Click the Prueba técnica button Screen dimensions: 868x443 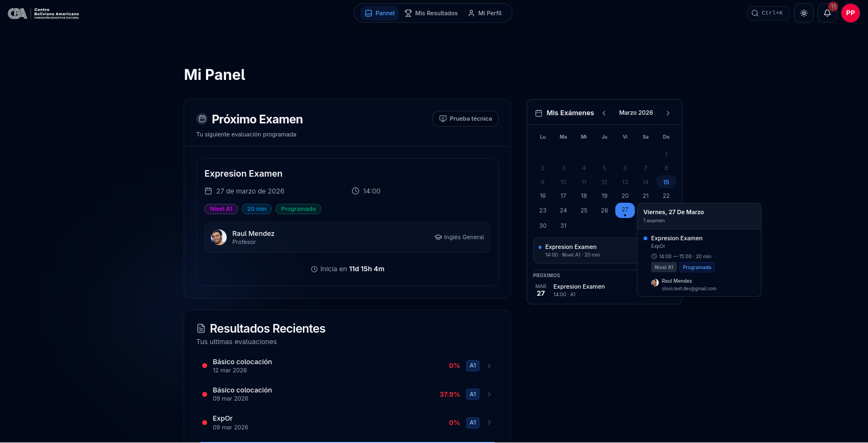pos(465,118)
